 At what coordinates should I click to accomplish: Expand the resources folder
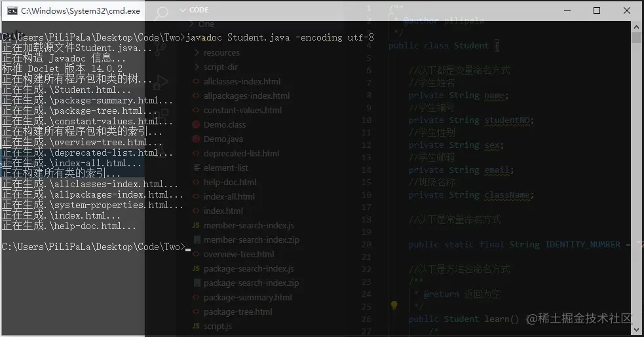pyautogui.click(x=216, y=52)
